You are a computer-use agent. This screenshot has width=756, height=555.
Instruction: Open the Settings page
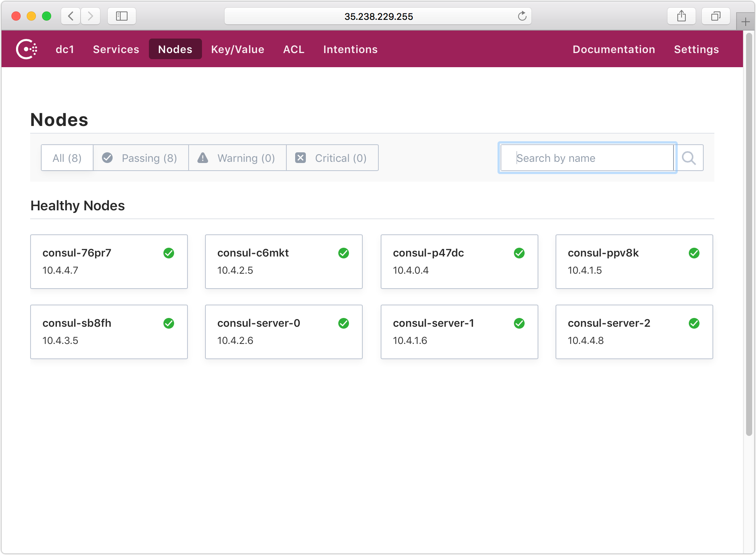pos(696,49)
